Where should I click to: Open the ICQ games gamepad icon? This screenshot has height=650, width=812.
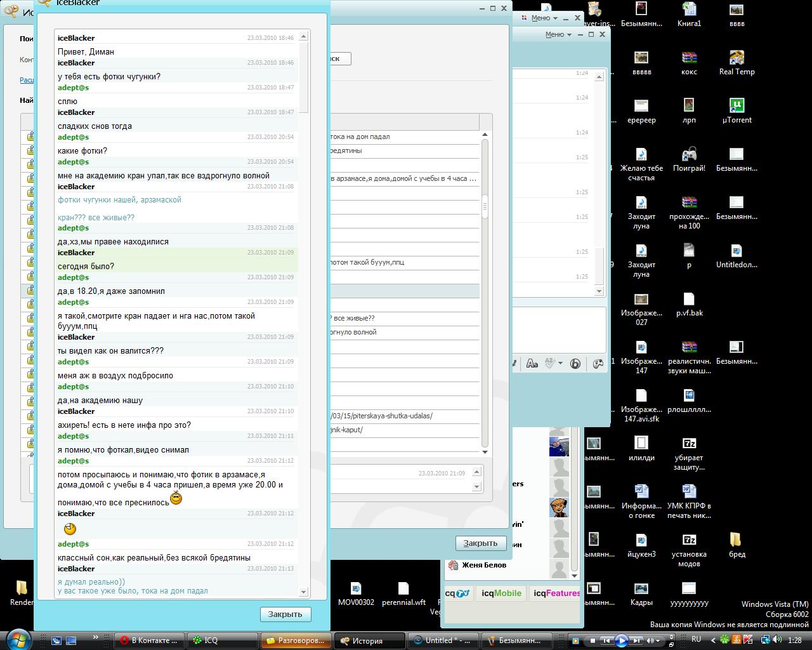point(598,364)
